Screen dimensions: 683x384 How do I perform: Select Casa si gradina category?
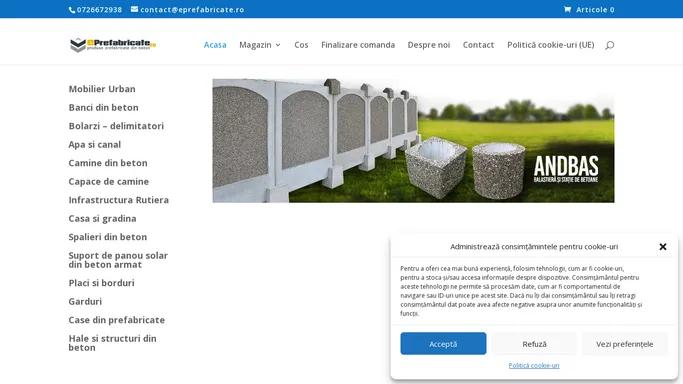pos(102,219)
